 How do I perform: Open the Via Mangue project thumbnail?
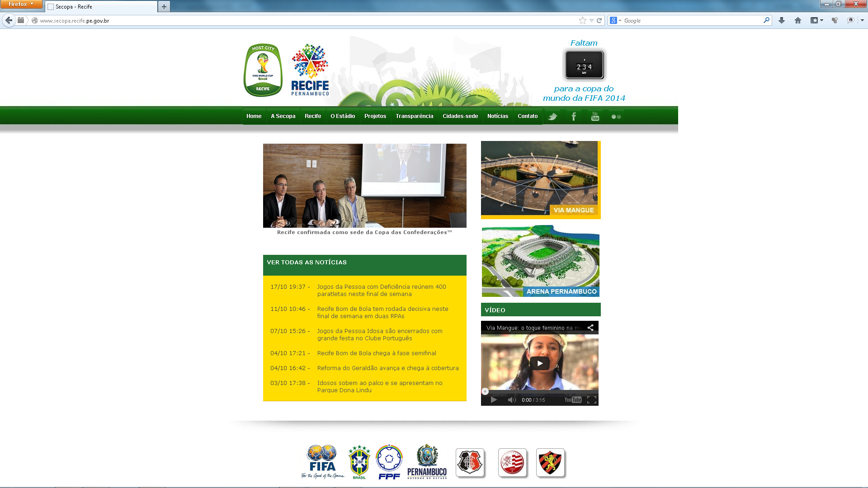click(x=541, y=180)
